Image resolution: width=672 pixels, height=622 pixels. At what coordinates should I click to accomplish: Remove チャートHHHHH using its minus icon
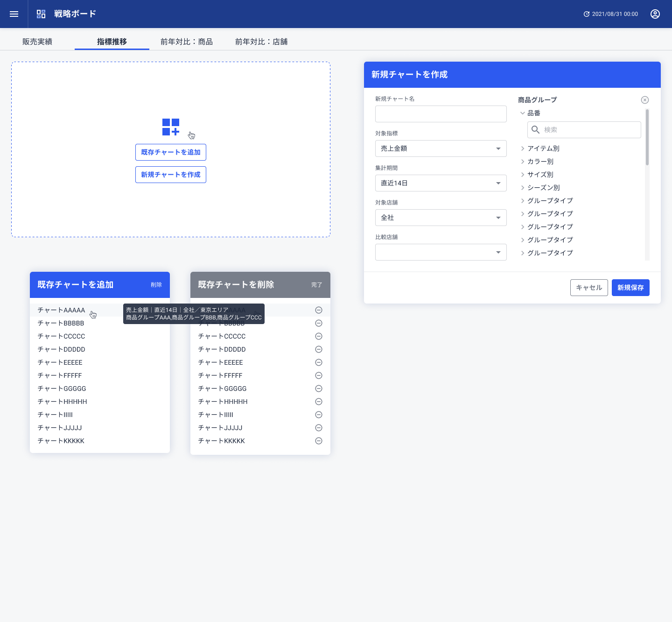[319, 402]
